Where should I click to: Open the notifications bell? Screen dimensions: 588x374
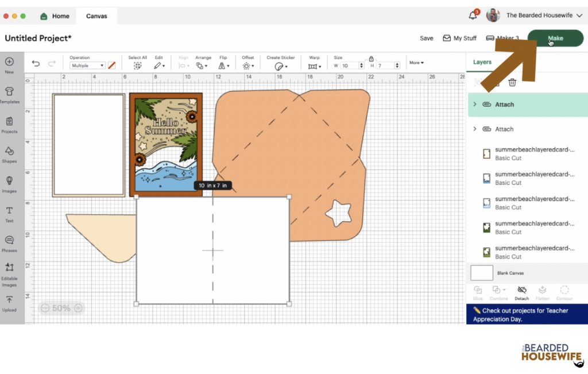point(473,16)
